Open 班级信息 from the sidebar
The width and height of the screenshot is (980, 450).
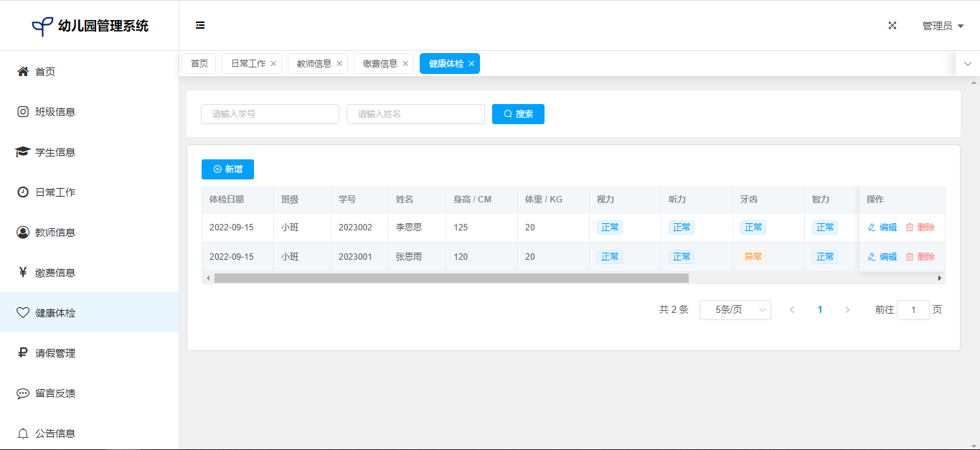tap(55, 112)
